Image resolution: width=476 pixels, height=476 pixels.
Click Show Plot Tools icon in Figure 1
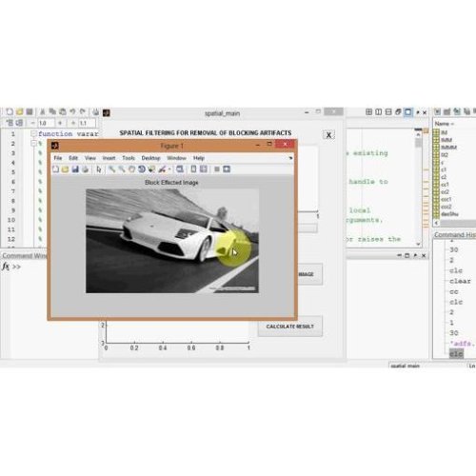click(x=227, y=169)
